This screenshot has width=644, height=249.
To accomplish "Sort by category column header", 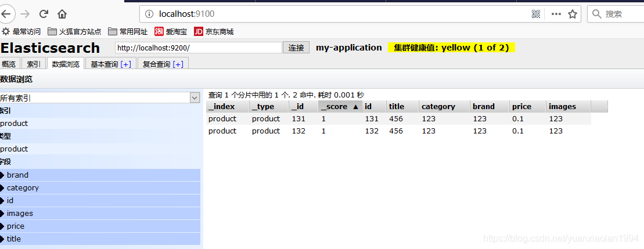I will [444, 107].
